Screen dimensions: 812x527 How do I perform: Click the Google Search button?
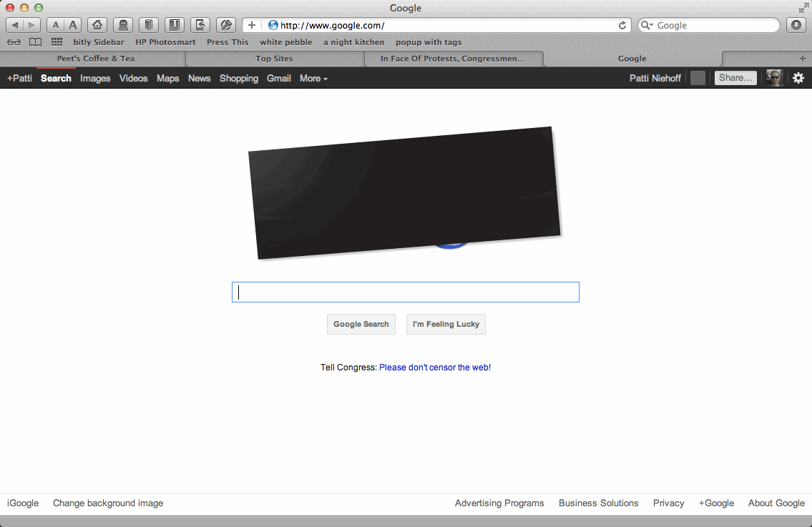pos(361,324)
